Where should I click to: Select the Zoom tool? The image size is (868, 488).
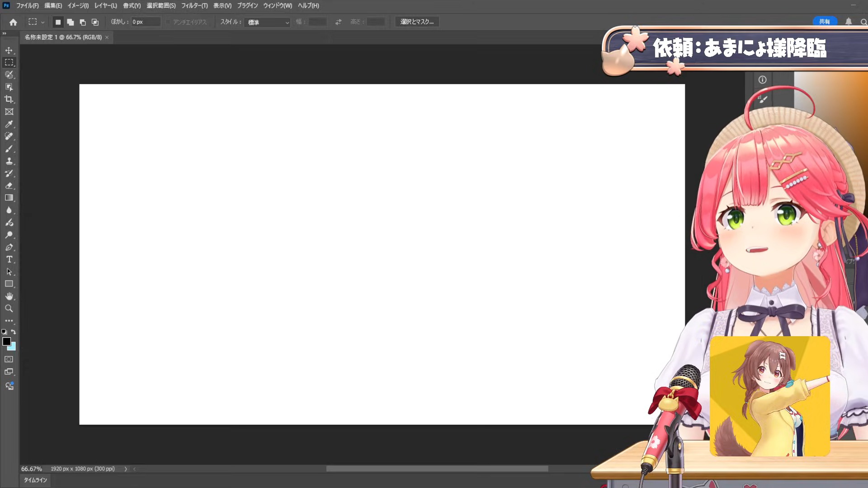click(x=9, y=309)
